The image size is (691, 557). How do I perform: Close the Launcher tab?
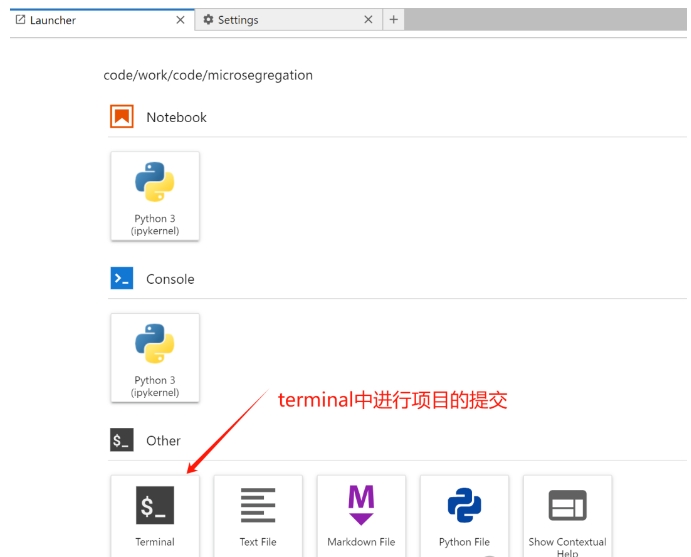coord(180,20)
